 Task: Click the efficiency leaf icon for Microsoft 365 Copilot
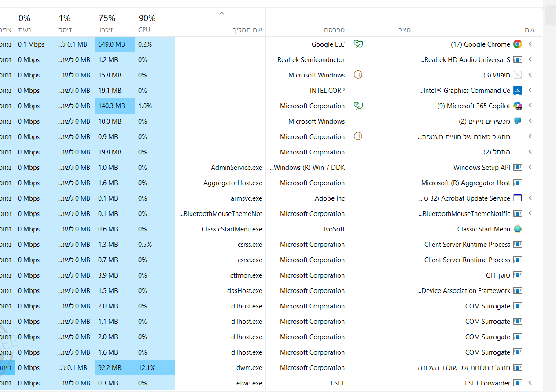pyautogui.click(x=358, y=106)
